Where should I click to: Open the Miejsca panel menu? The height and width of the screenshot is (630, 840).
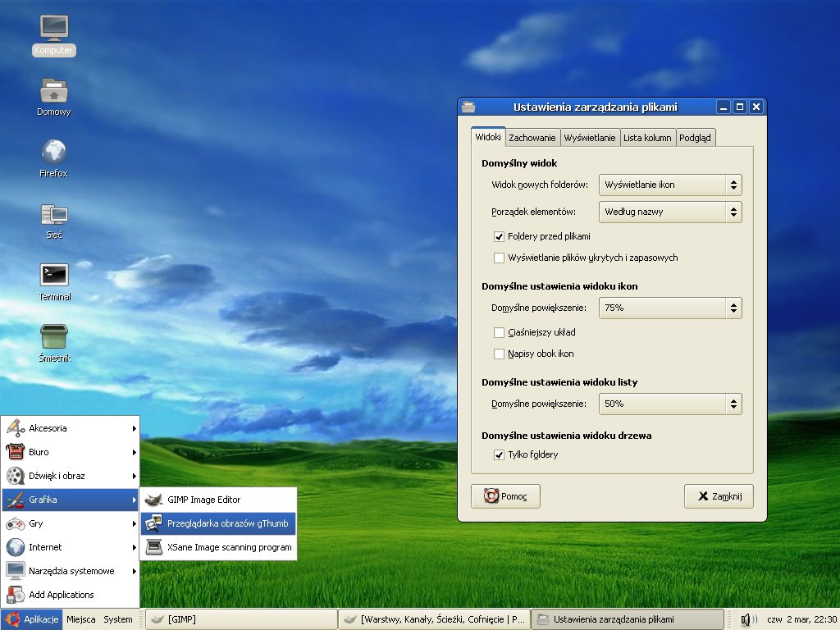tap(81, 619)
